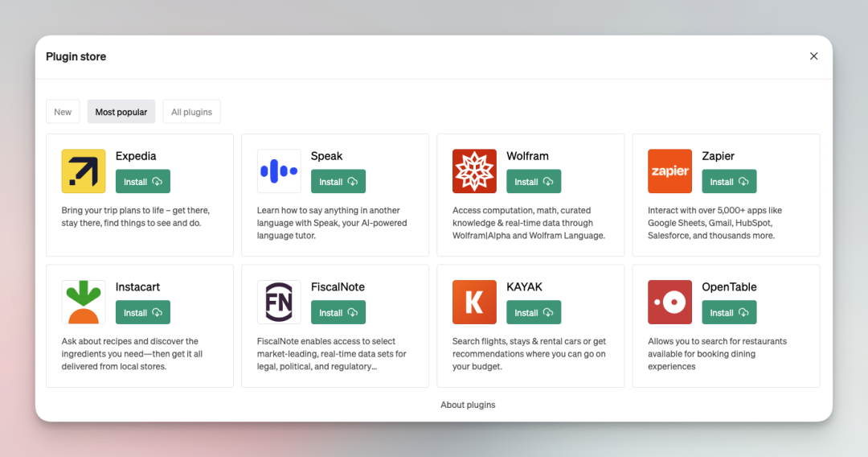The width and height of the screenshot is (868, 457).
Task: Install the Instacart plugin
Action: point(143,312)
